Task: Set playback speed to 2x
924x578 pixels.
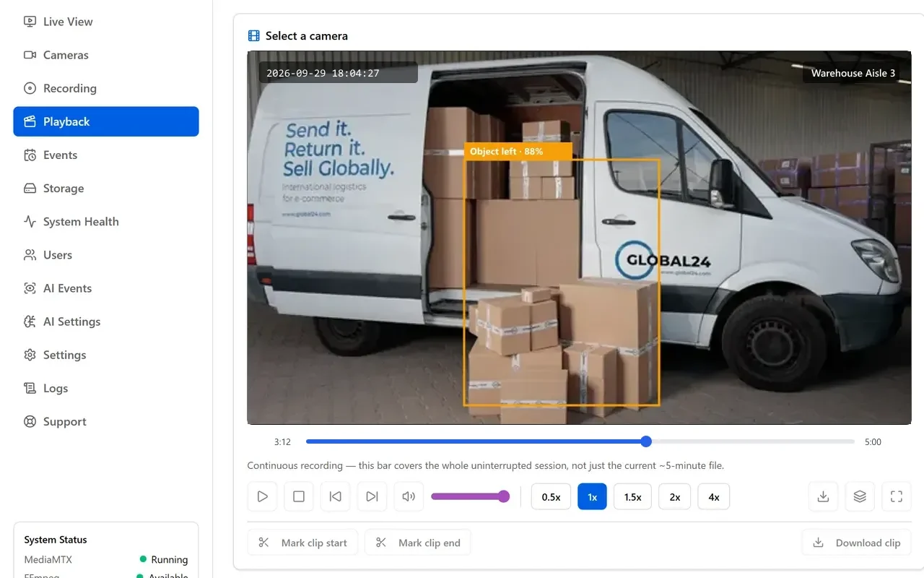Action: [x=675, y=496]
